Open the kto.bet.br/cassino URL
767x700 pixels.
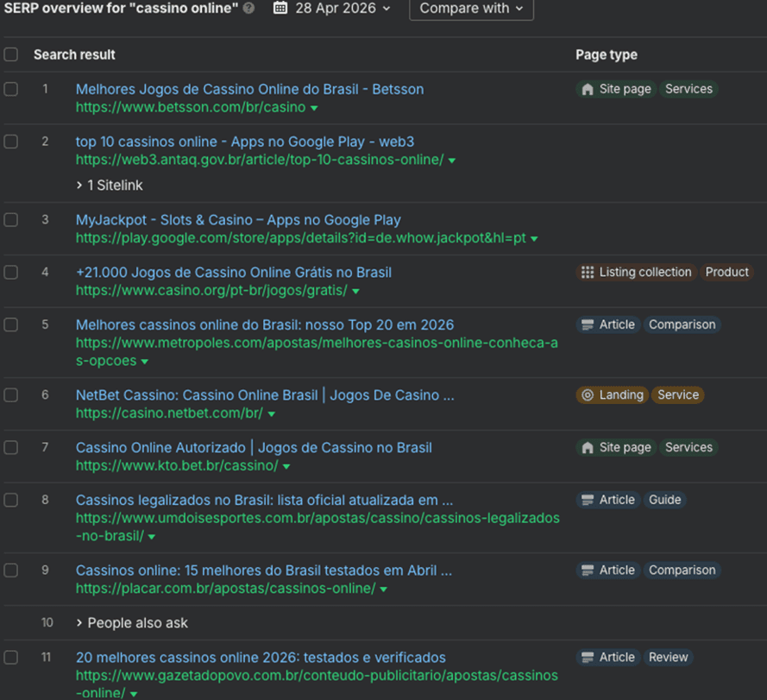177,465
